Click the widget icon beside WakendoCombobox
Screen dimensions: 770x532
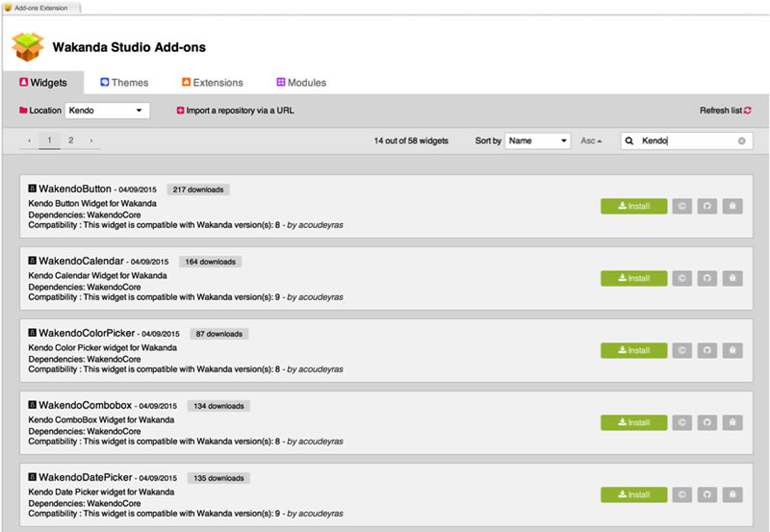33,405
